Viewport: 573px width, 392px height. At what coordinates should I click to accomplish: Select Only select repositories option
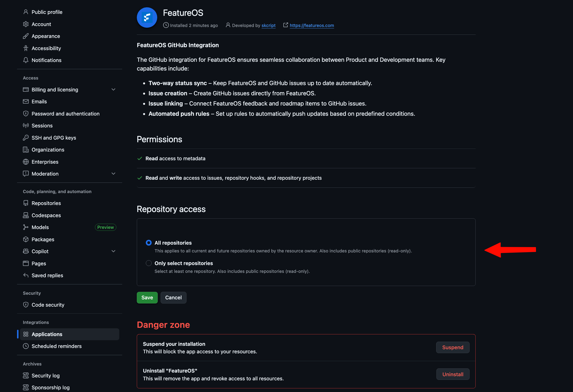click(x=149, y=263)
